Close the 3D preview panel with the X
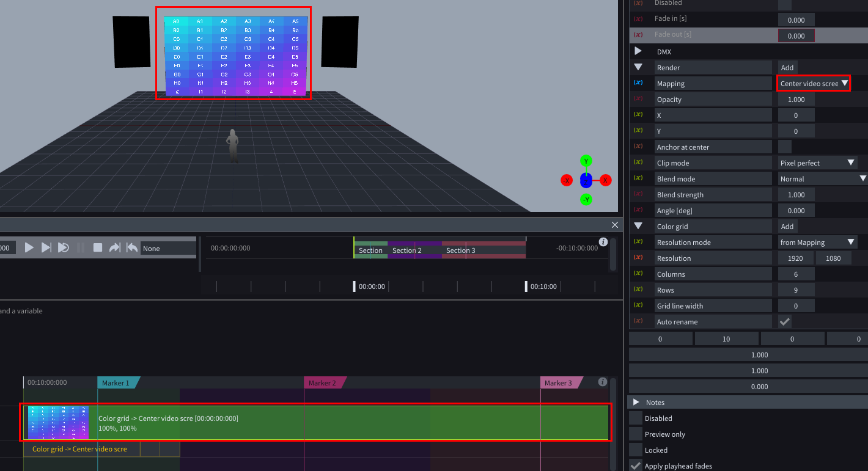 pyautogui.click(x=615, y=225)
